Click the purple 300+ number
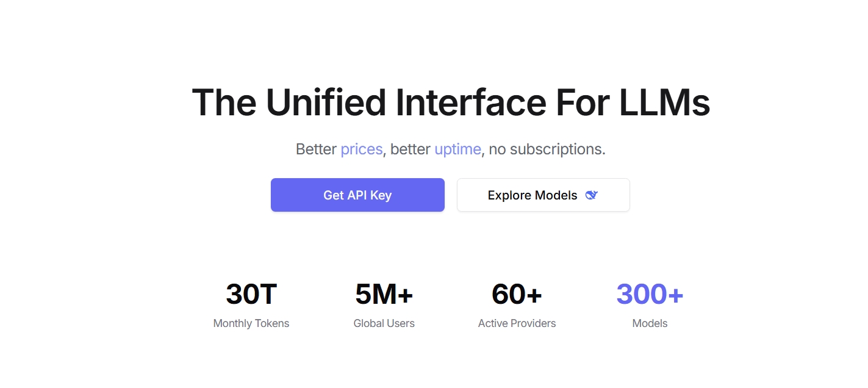The height and width of the screenshot is (388, 868). point(650,294)
